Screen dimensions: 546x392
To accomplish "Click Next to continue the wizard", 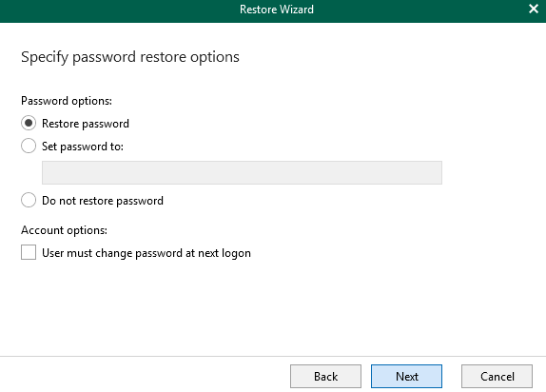I will pos(406,377).
